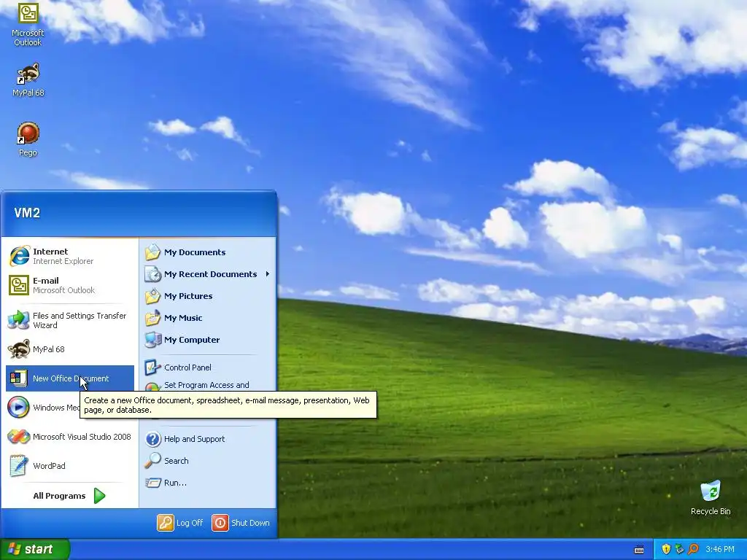Select the Recycle Bin on the desktop
The image size is (747, 560).
click(x=711, y=498)
